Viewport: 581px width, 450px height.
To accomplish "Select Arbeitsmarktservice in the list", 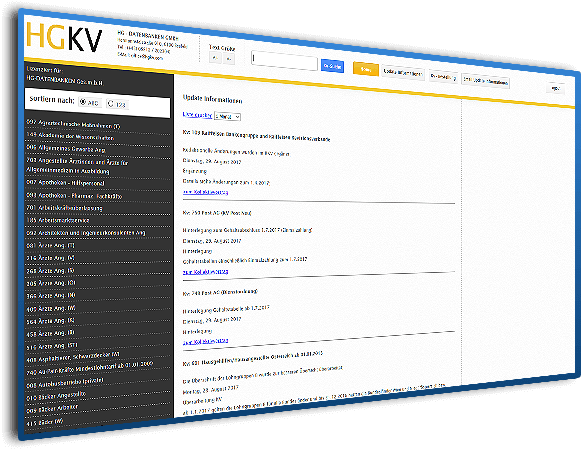I will click(58, 220).
